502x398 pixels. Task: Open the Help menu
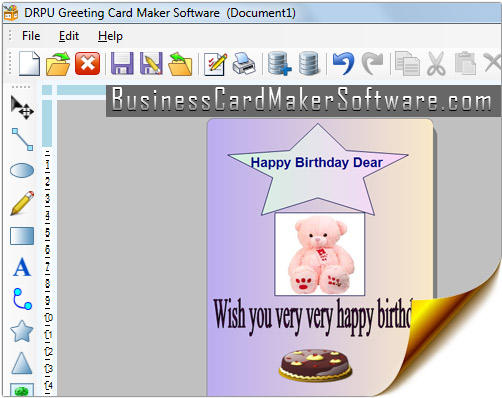tap(110, 36)
